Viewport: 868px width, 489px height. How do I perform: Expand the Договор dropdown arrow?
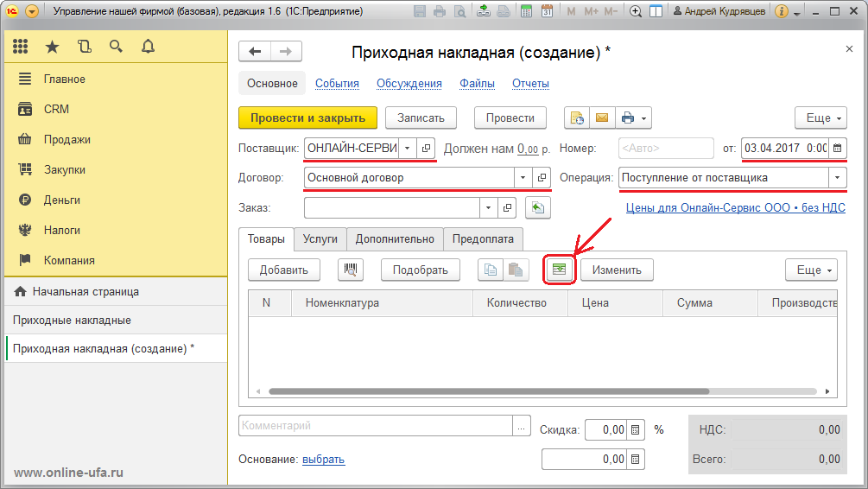[x=523, y=178]
